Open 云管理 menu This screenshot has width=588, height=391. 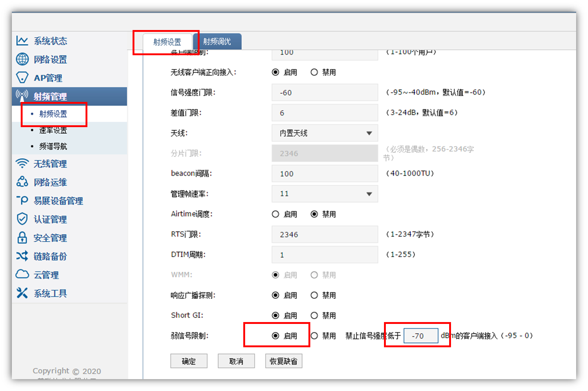point(46,275)
